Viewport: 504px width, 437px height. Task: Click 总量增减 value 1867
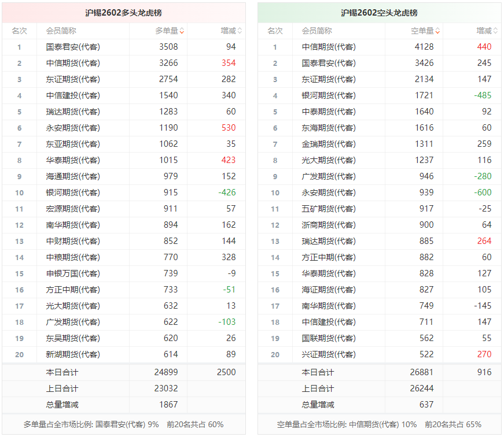click(x=168, y=405)
